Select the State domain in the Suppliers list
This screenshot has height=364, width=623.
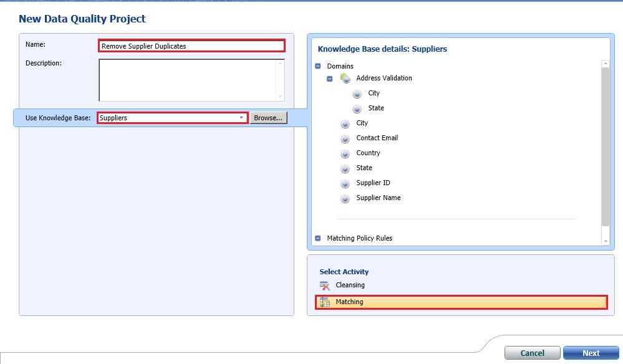tap(345, 168)
